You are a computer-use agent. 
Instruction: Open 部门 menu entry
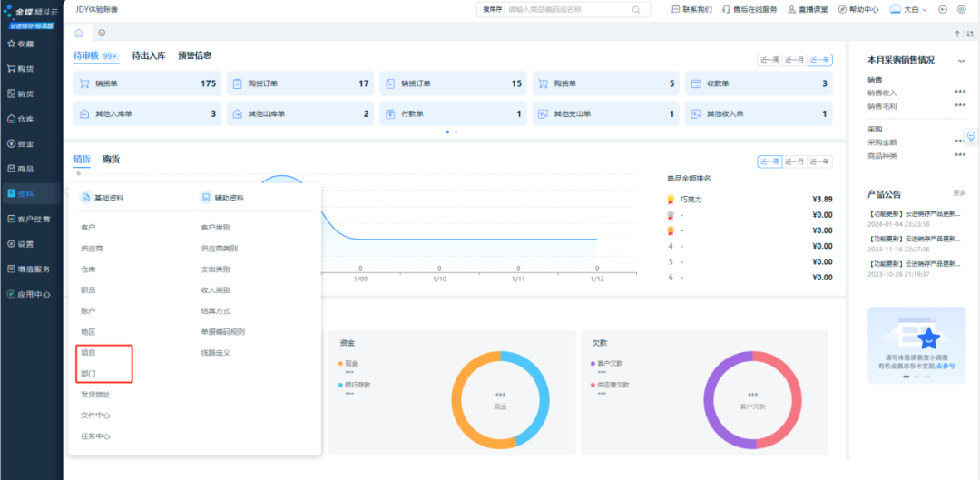88,373
